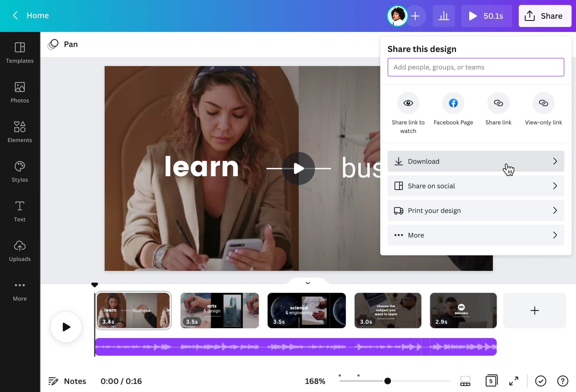This screenshot has height=392, width=576.
Task: Collapse the timeline with the chevron
Action: (x=308, y=283)
